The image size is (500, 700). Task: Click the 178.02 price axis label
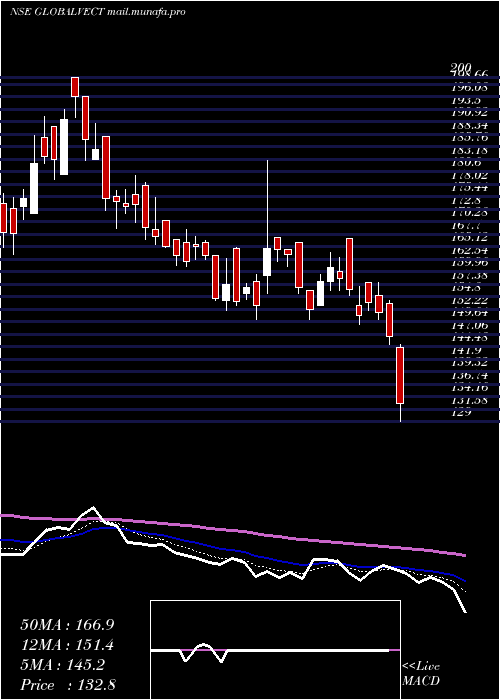tap(469, 176)
